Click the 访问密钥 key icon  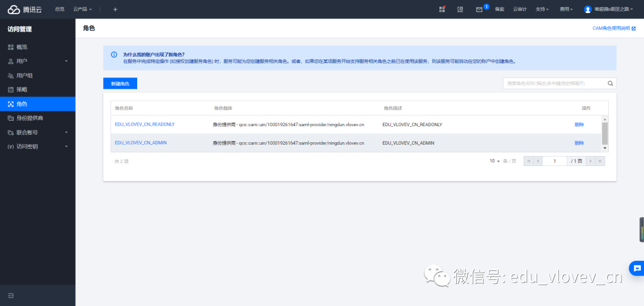[x=11, y=146]
